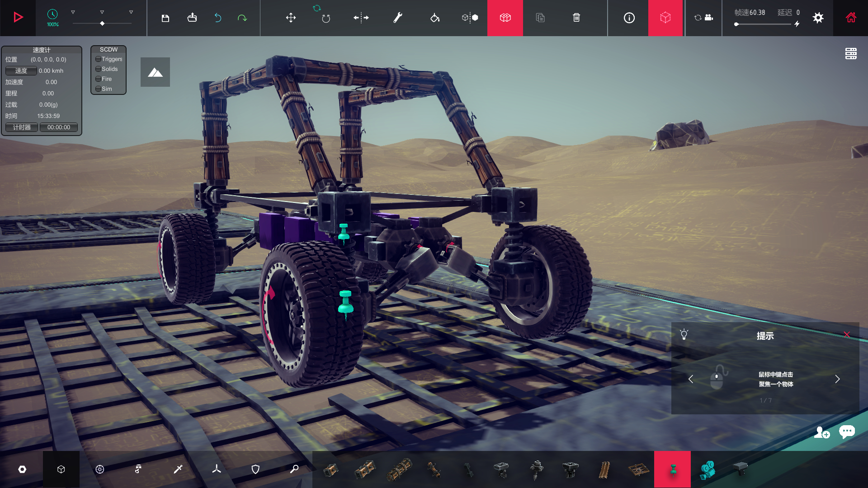Image resolution: width=868 pixels, height=488 pixels.
Task: Click the mountain terrain icon button
Action: (155, 72)
